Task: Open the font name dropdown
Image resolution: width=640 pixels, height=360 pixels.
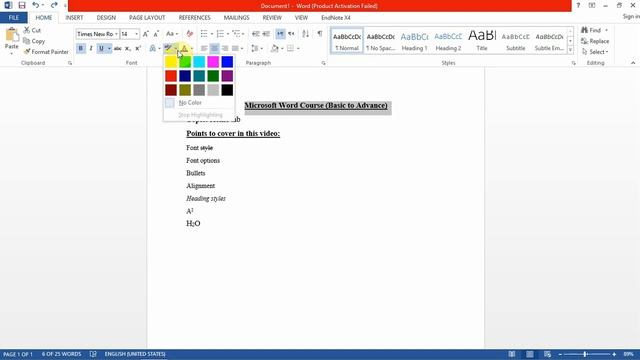Action: (116, 34)
